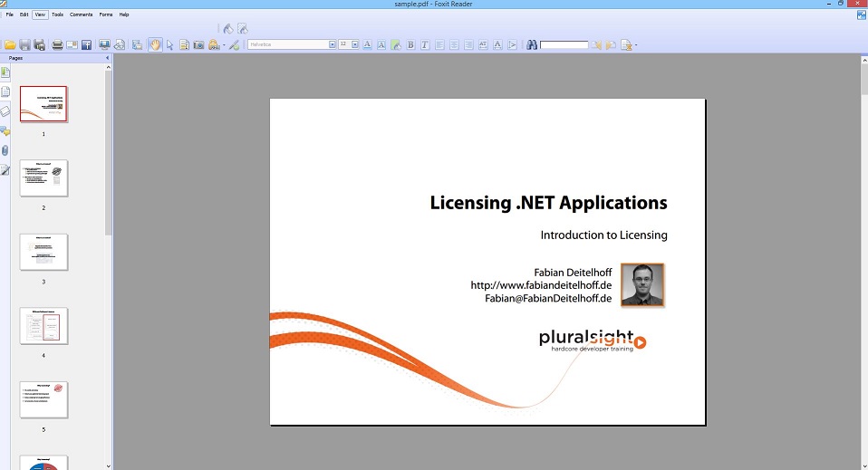Screen dimensions: 868x470
Task: Open the Helvetica font dropdown
Action: click(333, 44)
